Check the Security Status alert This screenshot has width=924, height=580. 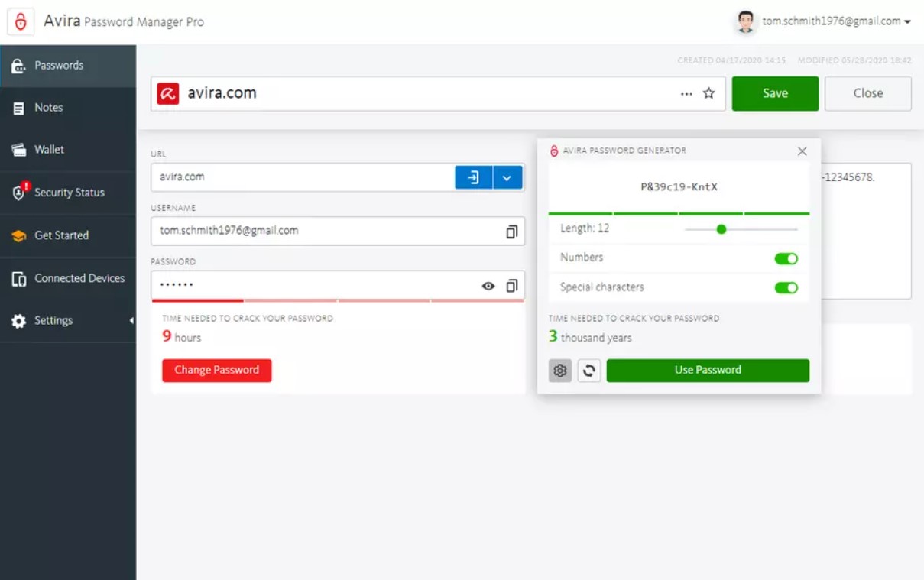click(69, 193)
